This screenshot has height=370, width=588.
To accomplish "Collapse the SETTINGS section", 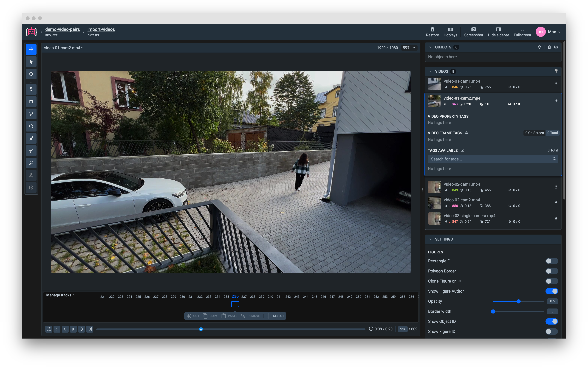I will click(x=430, y=239).
